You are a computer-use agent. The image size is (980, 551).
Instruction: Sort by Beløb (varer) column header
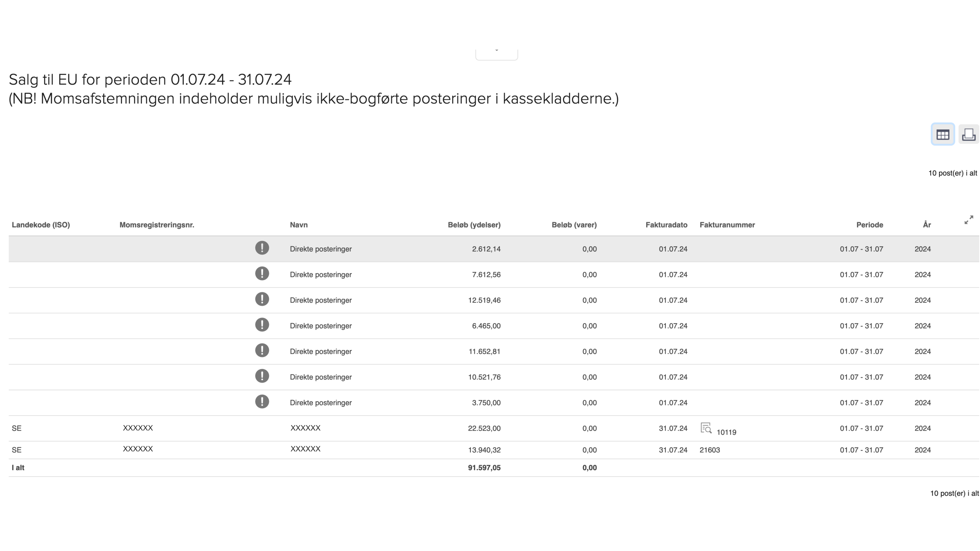tap(574, 225)
